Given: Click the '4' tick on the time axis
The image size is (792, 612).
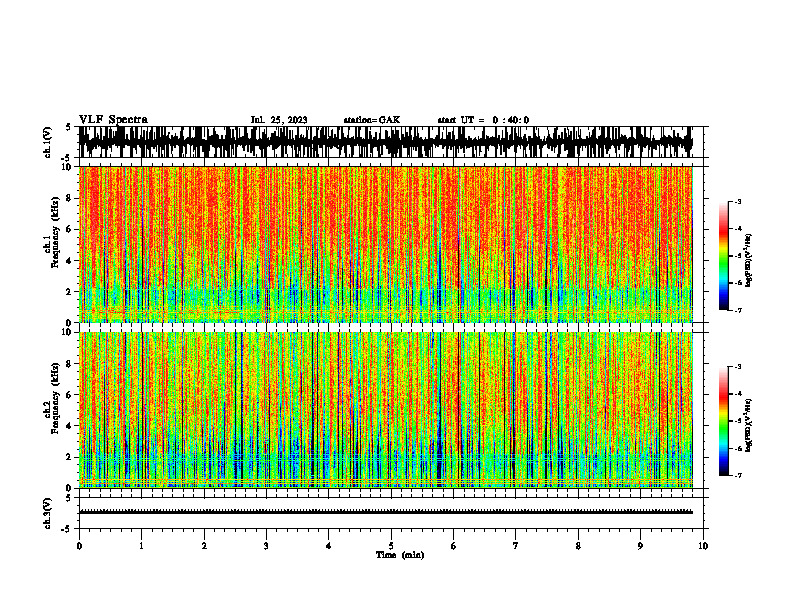Looking at the screenshot, I should pyautogui.click(x=329, y=546).
